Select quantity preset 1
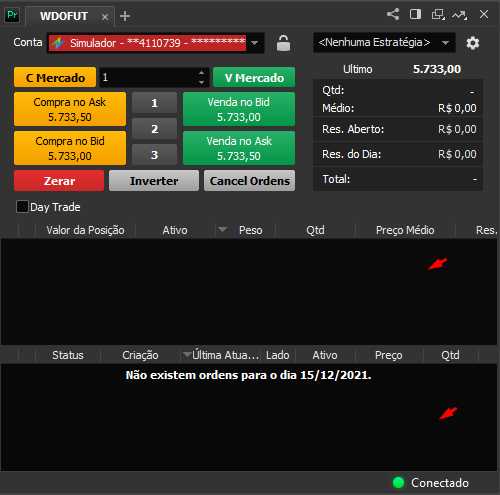Image resolution: width=500 pixels, height=495 pixels. [x=154, y=103]
